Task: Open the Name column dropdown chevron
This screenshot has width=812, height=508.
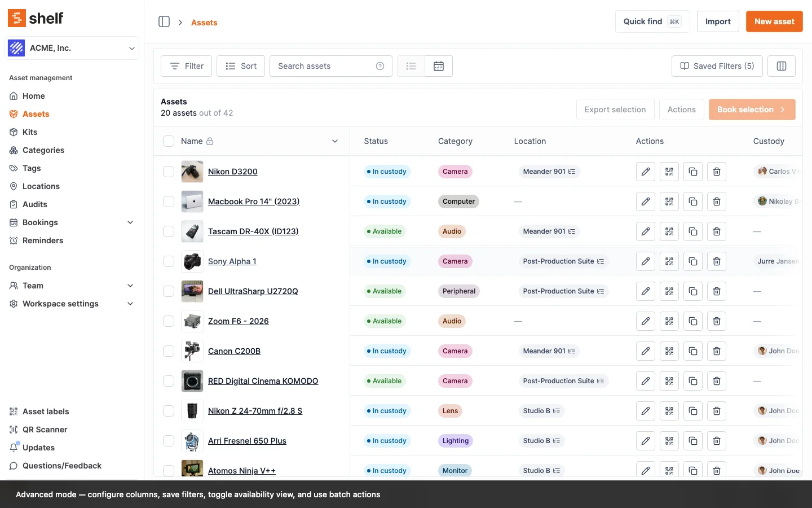Action: (x=335, y=141)
